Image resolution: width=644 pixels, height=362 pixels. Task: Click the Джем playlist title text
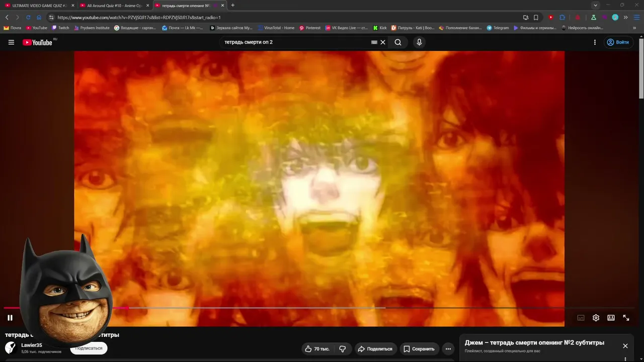point(534,343)
